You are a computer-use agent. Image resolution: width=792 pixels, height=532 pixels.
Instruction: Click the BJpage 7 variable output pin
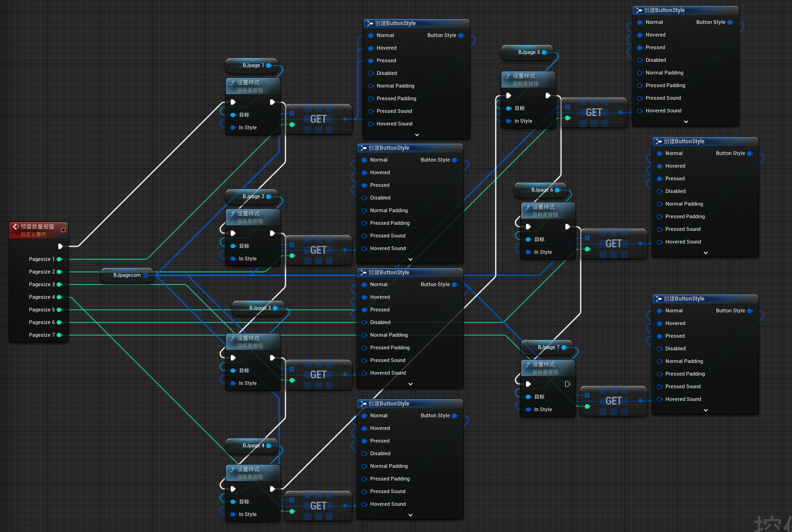click(564, 347)
